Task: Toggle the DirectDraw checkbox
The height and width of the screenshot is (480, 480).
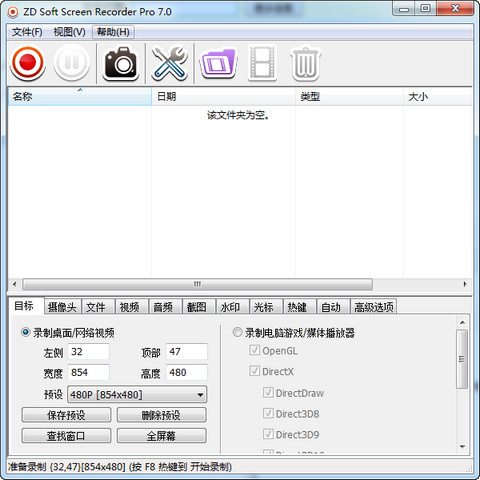Action: [268, 393]
